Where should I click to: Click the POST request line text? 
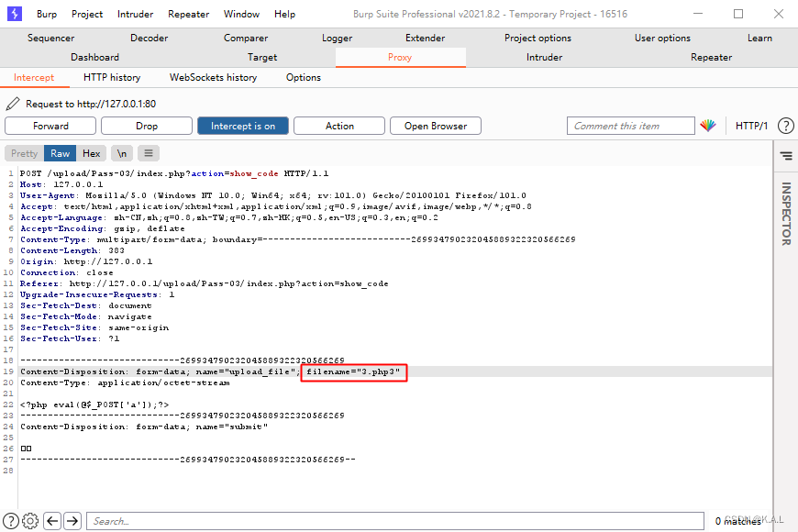click(x=174, y=173)
